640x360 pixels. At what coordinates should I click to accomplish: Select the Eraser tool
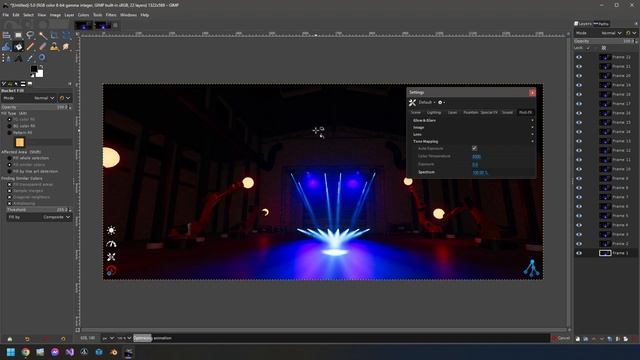click(42, 47)
